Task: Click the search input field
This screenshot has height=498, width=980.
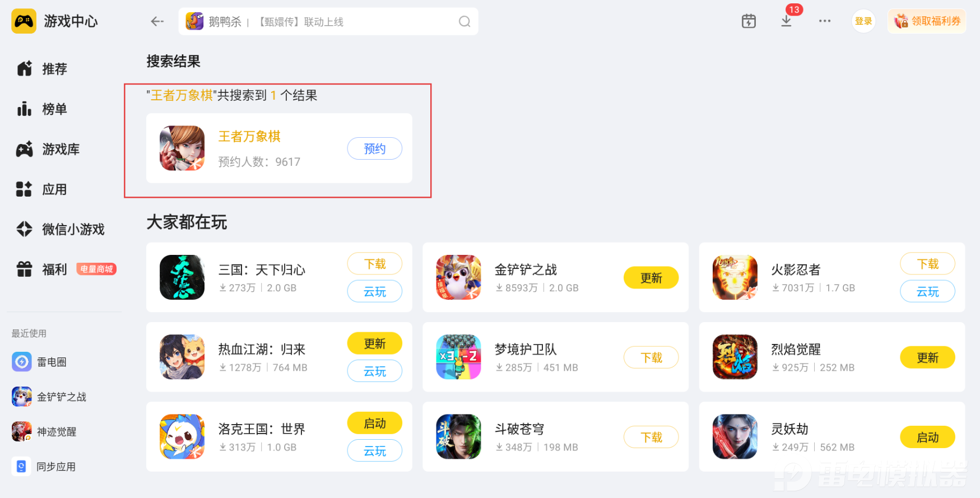Action: (328, 21)
